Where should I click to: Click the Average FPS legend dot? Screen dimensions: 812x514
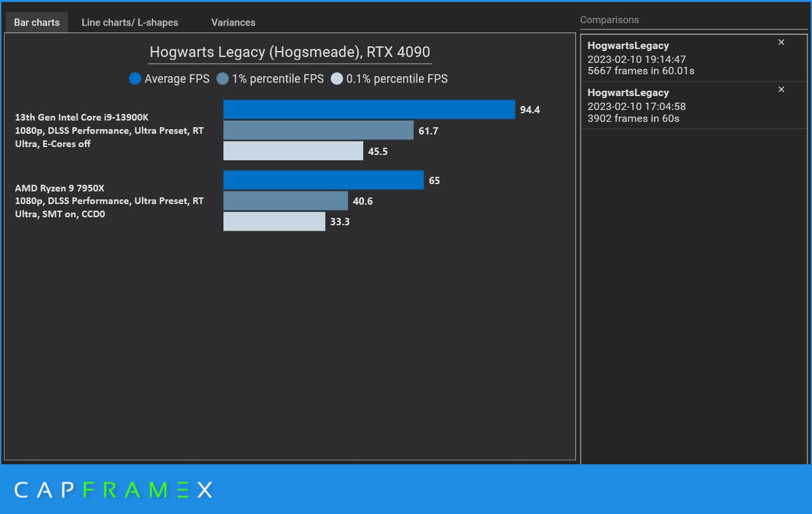coord(135,79)
